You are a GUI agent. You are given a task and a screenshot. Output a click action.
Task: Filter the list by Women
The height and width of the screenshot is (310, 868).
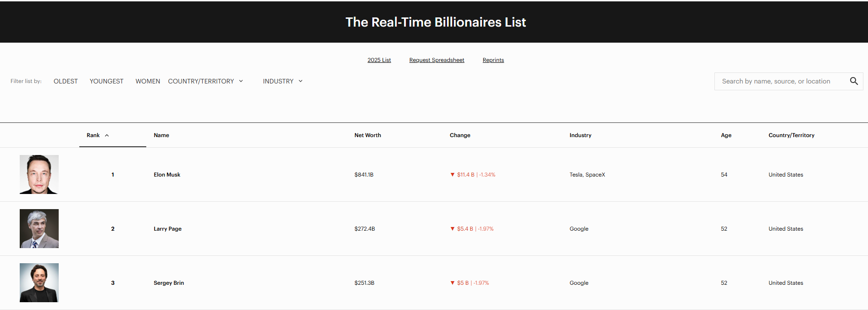click(x=148, y=81)
